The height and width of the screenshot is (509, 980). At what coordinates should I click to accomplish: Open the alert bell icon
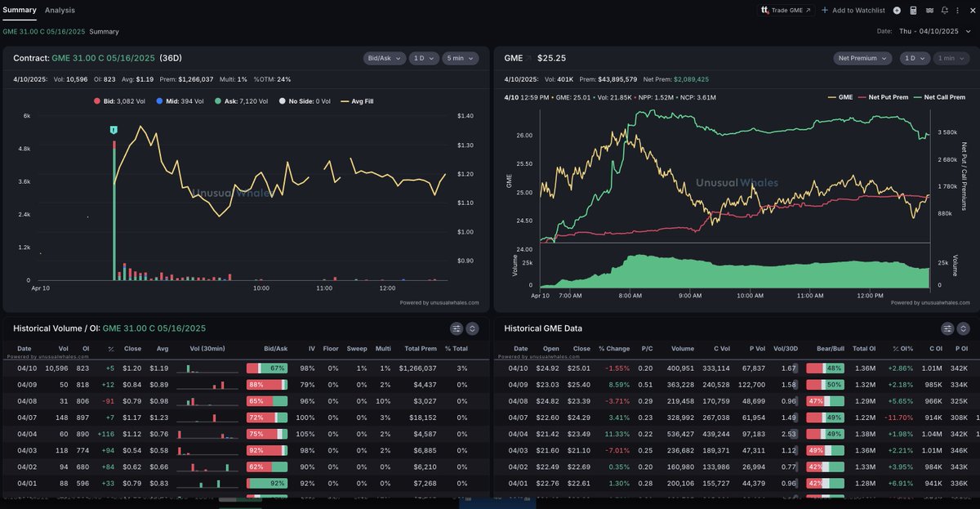[x=944, y=10]
